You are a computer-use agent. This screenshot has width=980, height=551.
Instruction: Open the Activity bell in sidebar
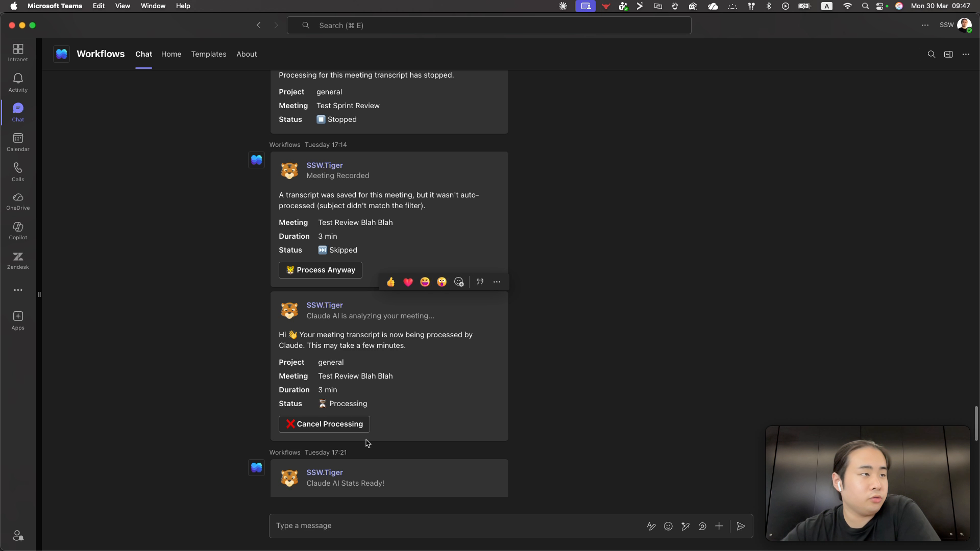click(18, 82)
